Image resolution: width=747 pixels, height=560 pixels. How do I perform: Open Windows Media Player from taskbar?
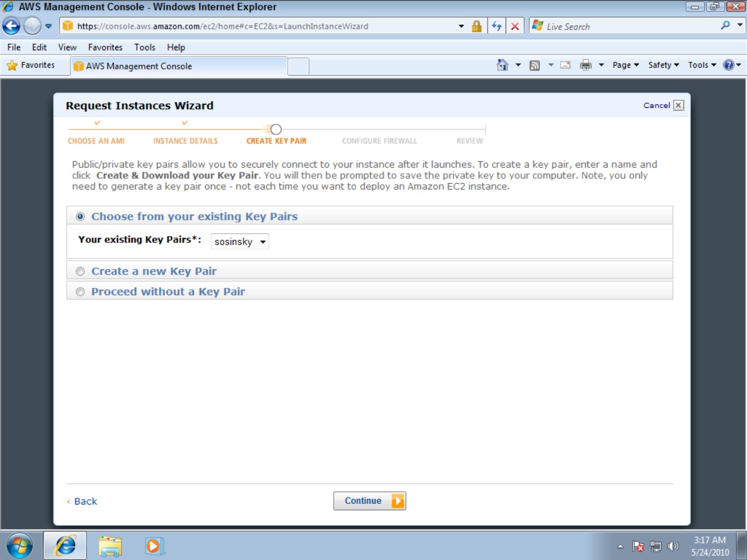point(154,546)
